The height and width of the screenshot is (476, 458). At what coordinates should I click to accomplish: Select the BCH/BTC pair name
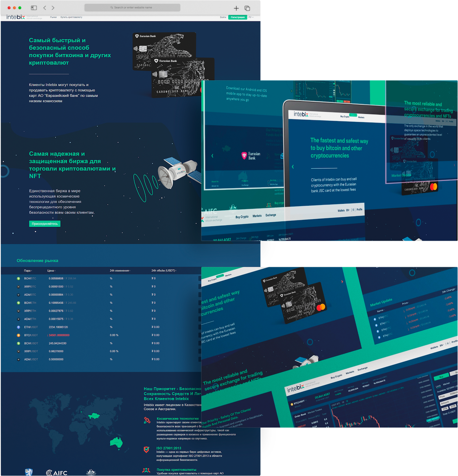coord(30,279)
